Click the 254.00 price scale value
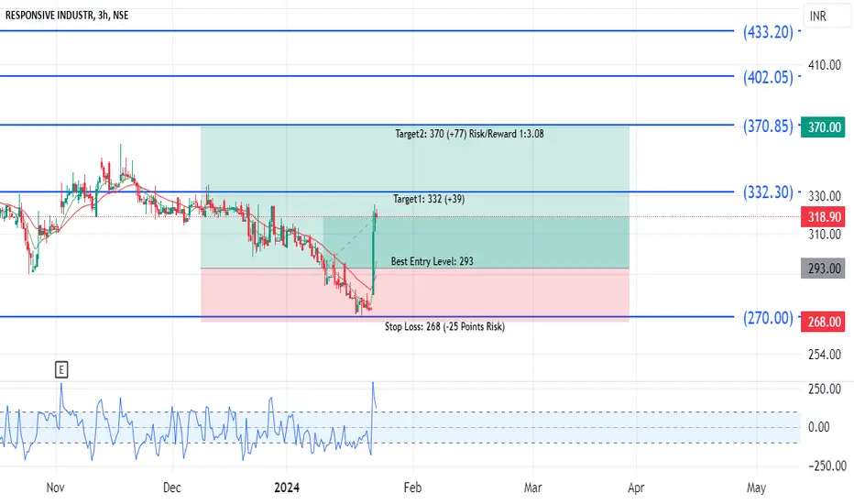 coord(825,355)
